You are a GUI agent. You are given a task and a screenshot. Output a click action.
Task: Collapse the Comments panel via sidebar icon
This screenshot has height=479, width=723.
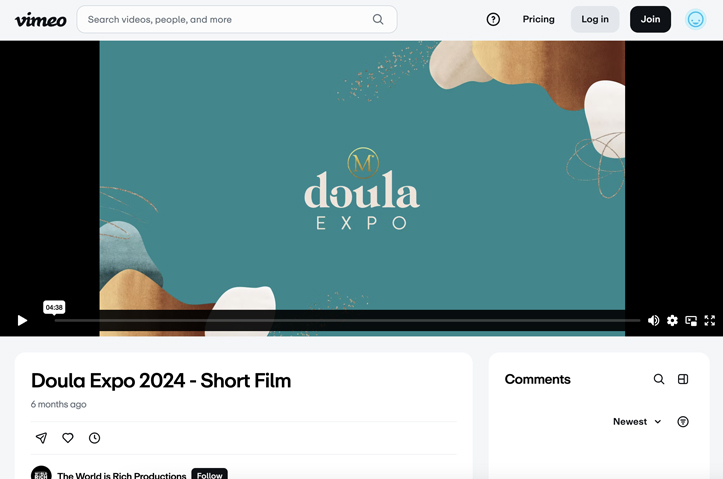coord(683,379)
